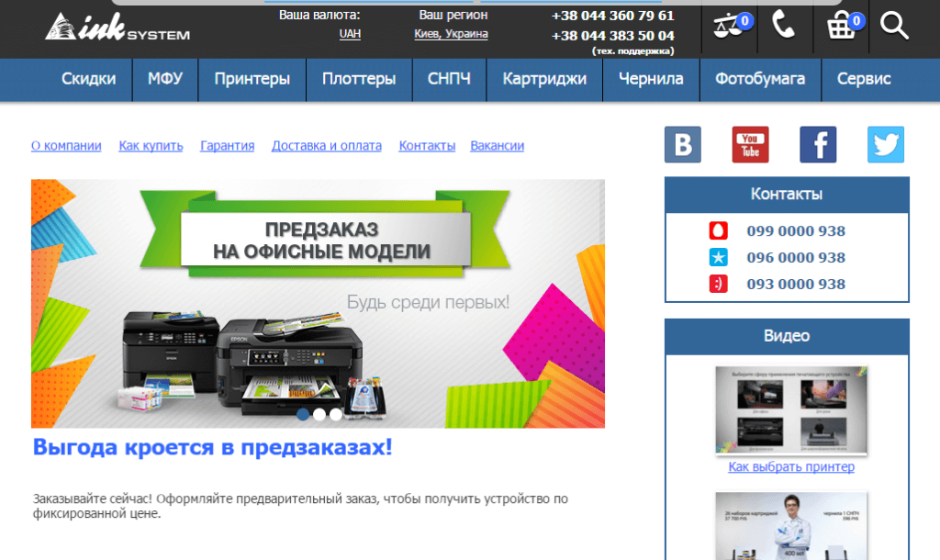Viewport: 940px width, 560px height.
Task: Select the first banner slide dot
Action: pyautogui.click(x=303, y=414)
